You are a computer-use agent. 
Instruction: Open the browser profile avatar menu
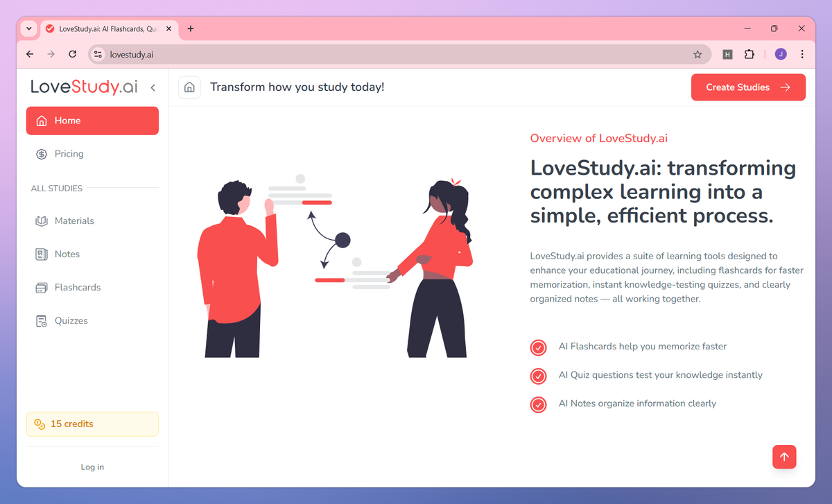780,54
